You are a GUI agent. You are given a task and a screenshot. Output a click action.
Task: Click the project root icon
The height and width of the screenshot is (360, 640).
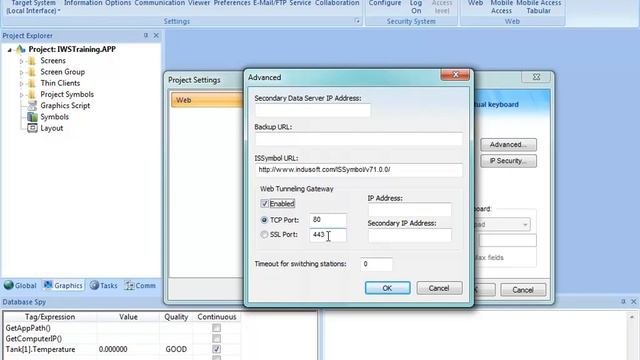click(x=20, y=49)
